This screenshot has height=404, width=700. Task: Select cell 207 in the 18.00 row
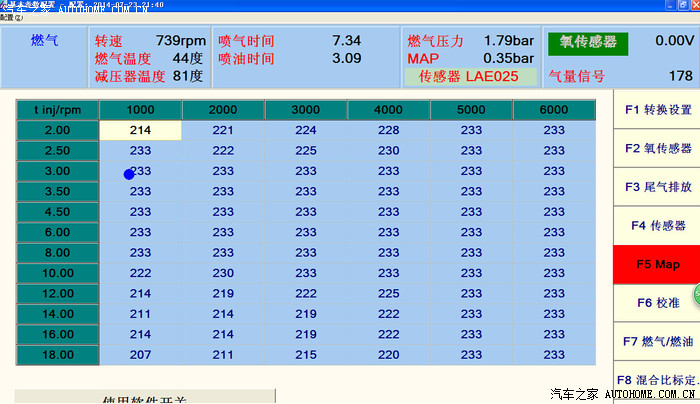140,355
